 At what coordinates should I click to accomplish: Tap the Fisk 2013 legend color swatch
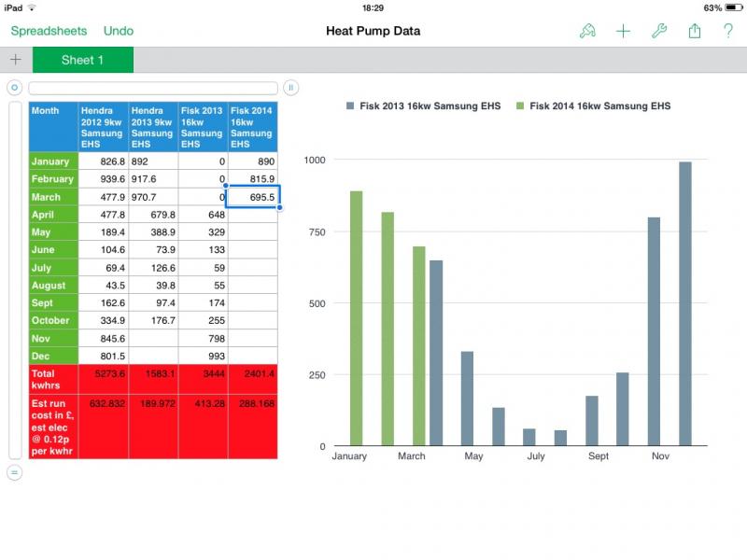point(350,106)
